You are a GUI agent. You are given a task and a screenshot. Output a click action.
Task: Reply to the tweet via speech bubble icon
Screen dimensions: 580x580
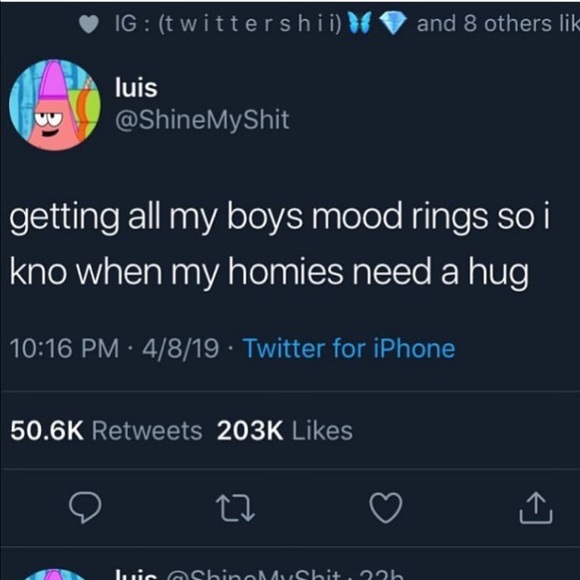[x=85, y=507]
